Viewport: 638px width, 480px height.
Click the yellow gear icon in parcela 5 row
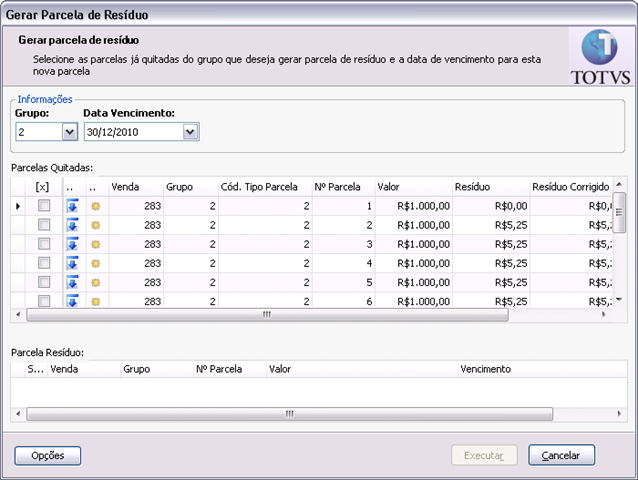tap(96, 283)
